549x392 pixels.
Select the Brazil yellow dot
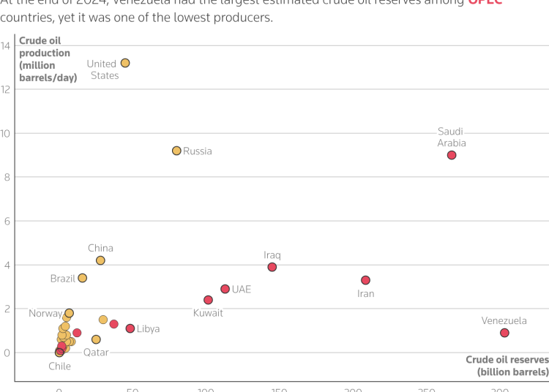click(x=82, y=278)
